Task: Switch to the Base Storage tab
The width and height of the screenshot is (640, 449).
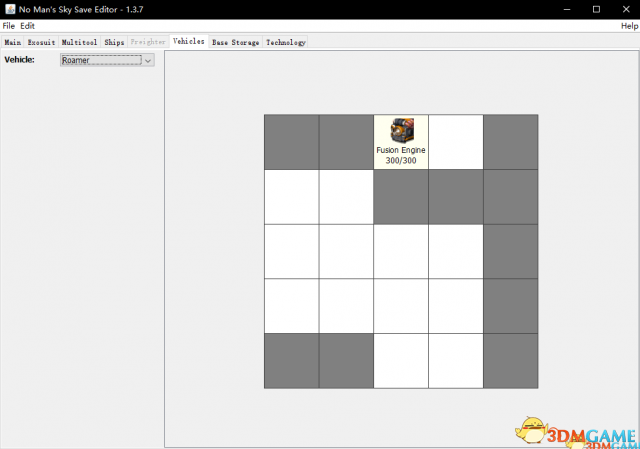Action: (236, 42)
